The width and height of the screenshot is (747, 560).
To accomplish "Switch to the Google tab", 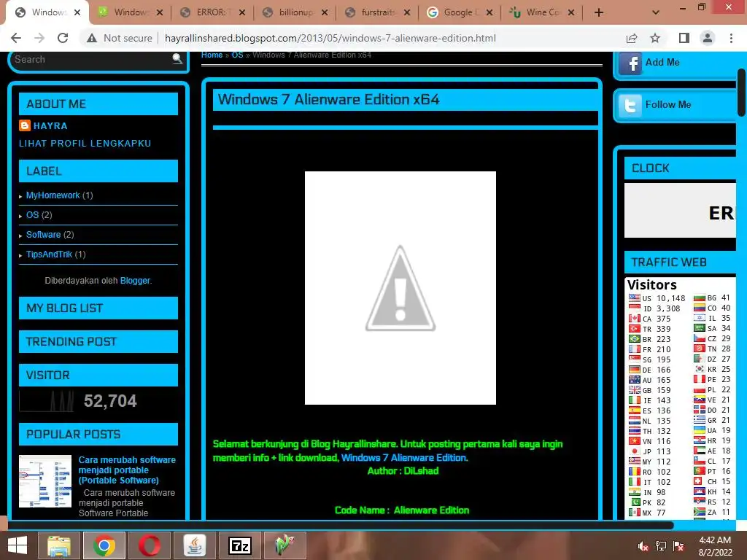I will (460, 13).
